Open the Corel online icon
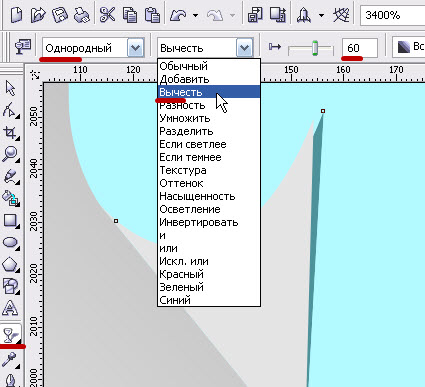The width and height of the screenshot is (425, 387). 341,15
